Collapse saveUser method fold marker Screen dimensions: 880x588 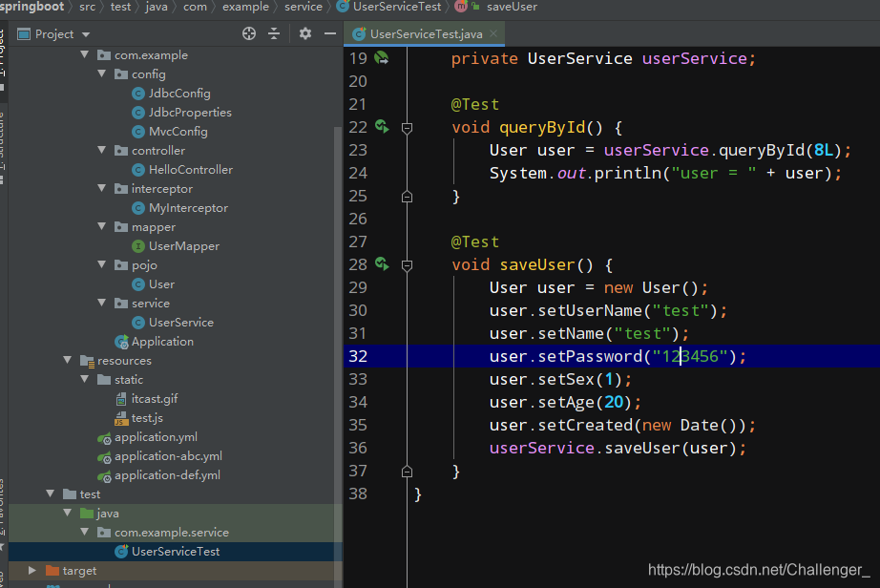tap(407, 265)
